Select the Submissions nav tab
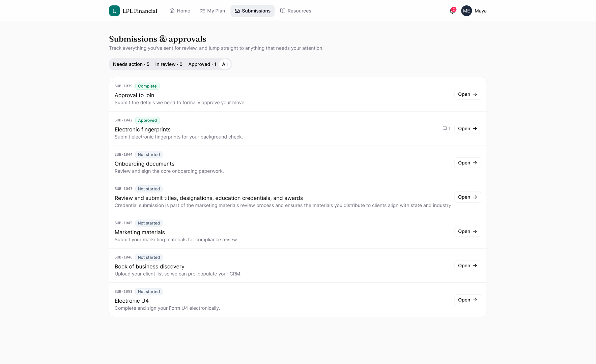The height and width of the screenshot is (364, 596). tap(253, 11)
